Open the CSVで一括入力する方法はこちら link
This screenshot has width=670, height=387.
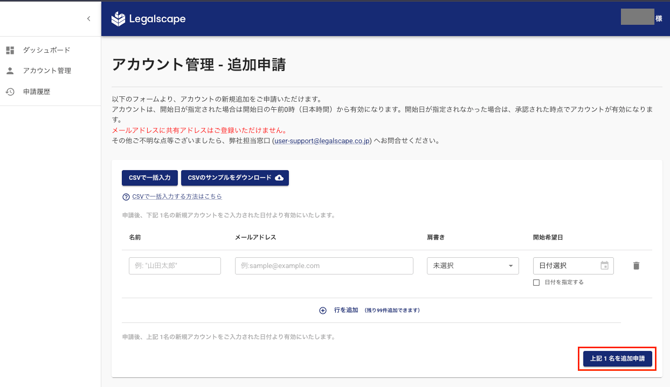(x=177, y=196)
